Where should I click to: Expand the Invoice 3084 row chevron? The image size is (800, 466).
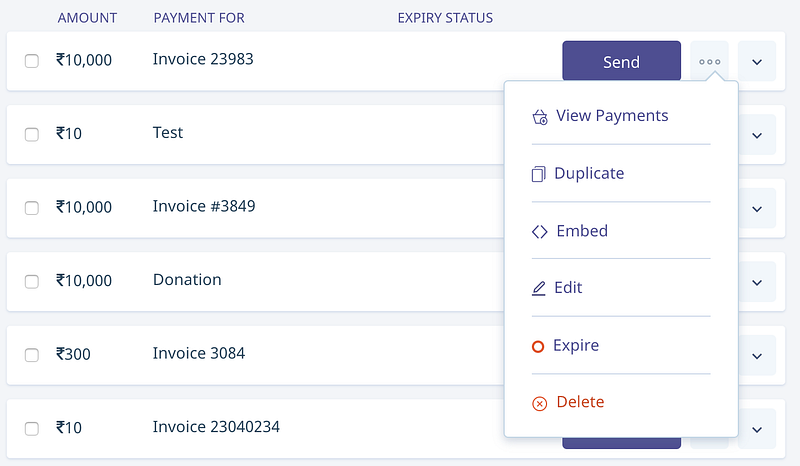[x=757, y=355]
